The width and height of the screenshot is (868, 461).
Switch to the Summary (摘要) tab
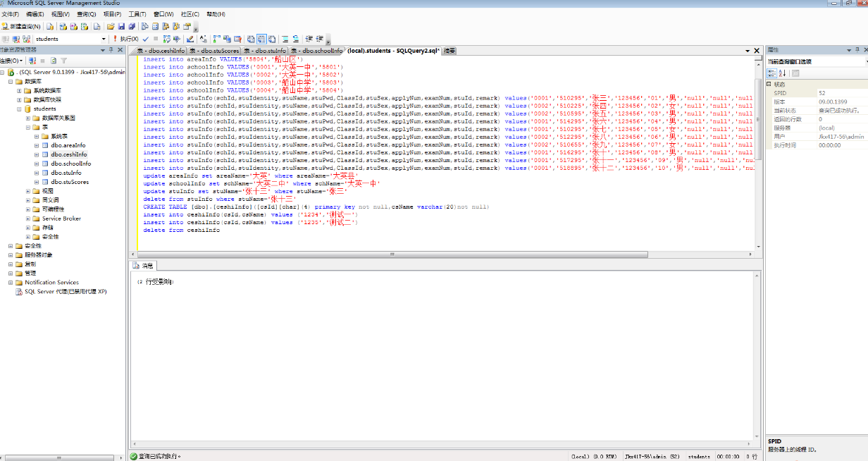pos(449,51)
